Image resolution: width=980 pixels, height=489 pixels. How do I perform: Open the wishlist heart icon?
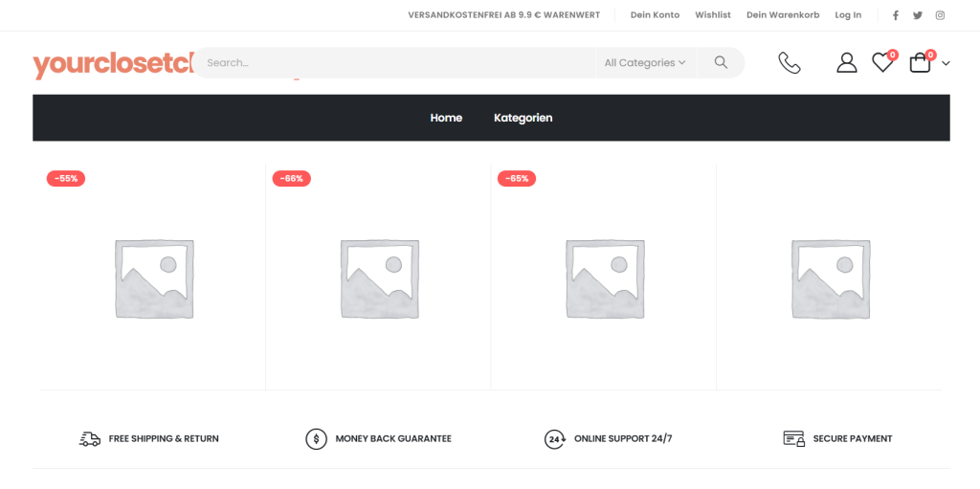[x=881, y=63]
